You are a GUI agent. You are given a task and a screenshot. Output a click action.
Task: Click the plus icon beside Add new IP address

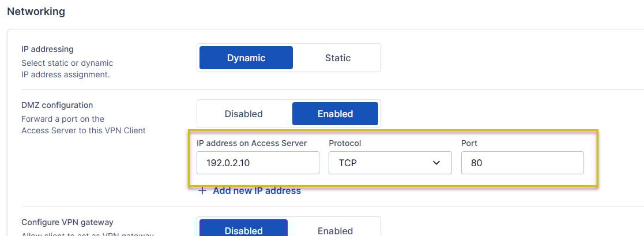pyautogui.click(x=202, y=191)
